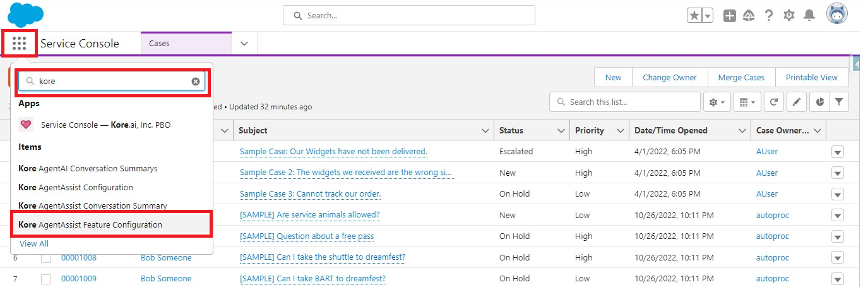Open the Notifications bell
868x287 pixels.
pyautogui.click(x=809, y=16)
